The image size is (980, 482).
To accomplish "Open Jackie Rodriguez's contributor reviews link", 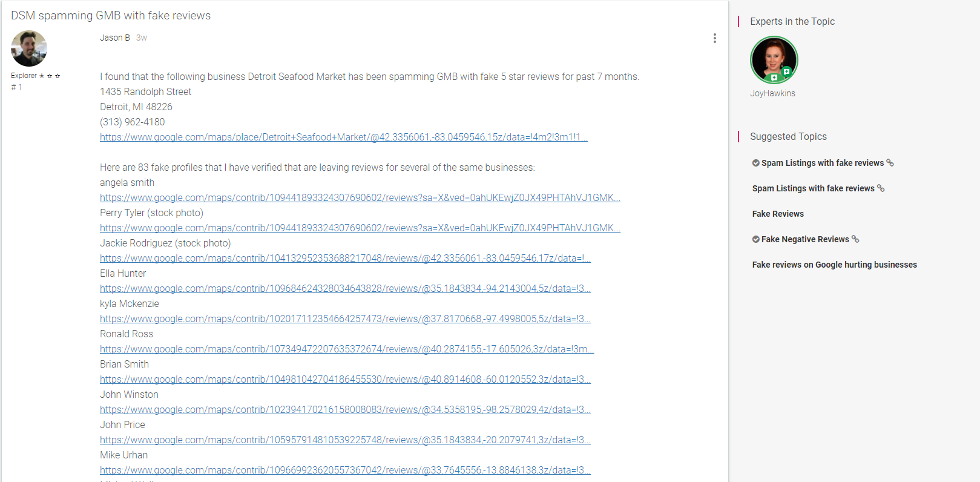I will tap(345, 259).
